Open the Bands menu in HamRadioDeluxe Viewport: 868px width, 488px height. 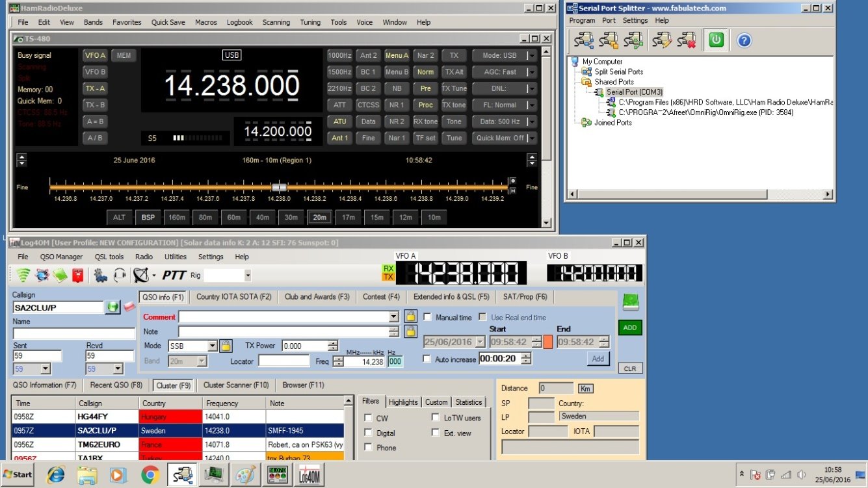click(x=93, y=22)
